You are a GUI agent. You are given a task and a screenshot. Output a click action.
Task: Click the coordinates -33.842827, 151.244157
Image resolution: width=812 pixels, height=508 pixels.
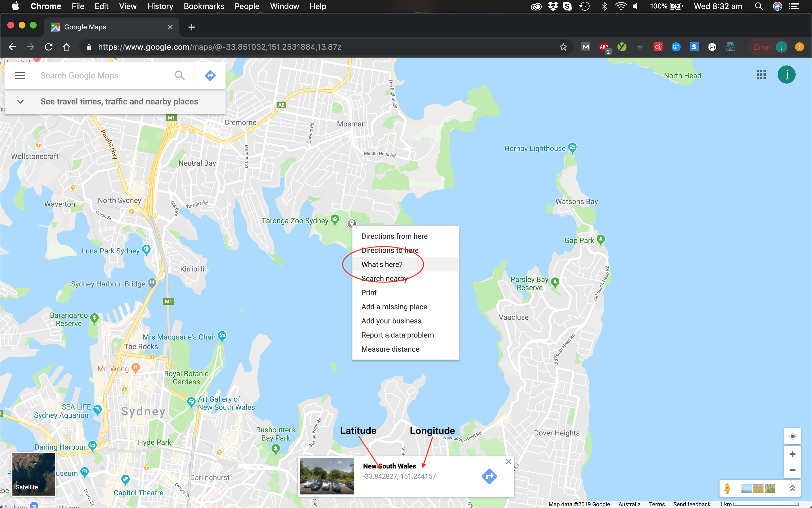pyautogui.click(x=399, y=476)
